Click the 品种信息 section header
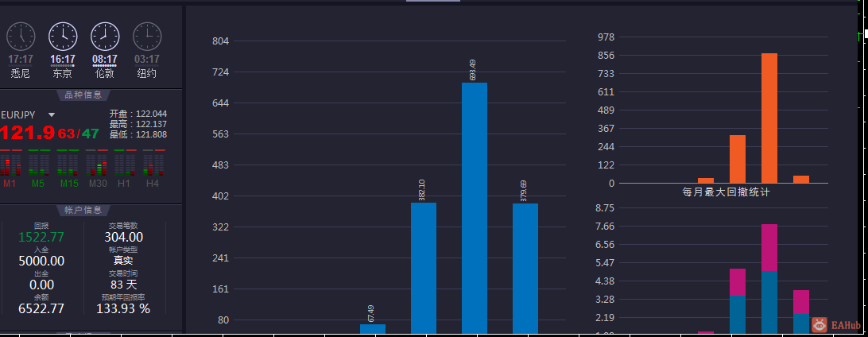 point(83,95)
